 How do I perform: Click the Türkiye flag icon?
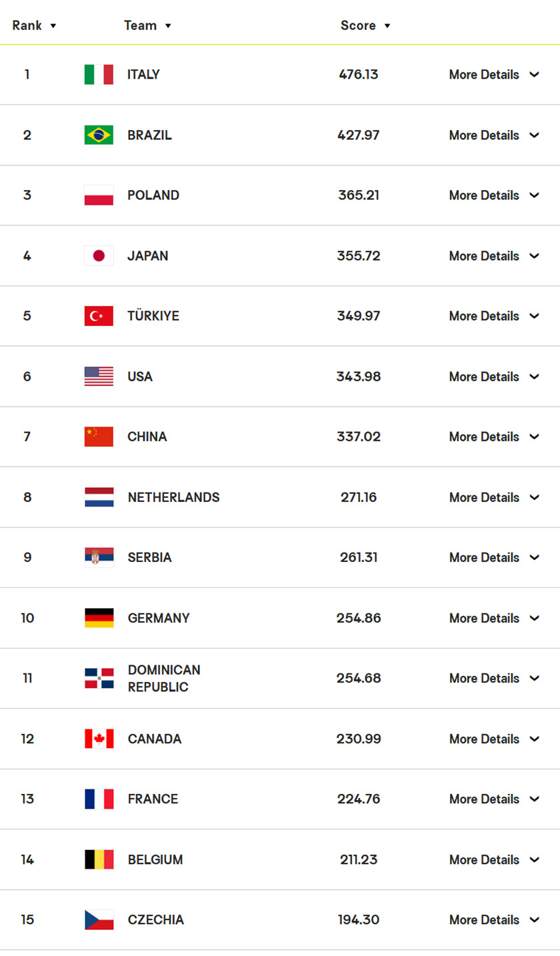(x=99, y=316)
